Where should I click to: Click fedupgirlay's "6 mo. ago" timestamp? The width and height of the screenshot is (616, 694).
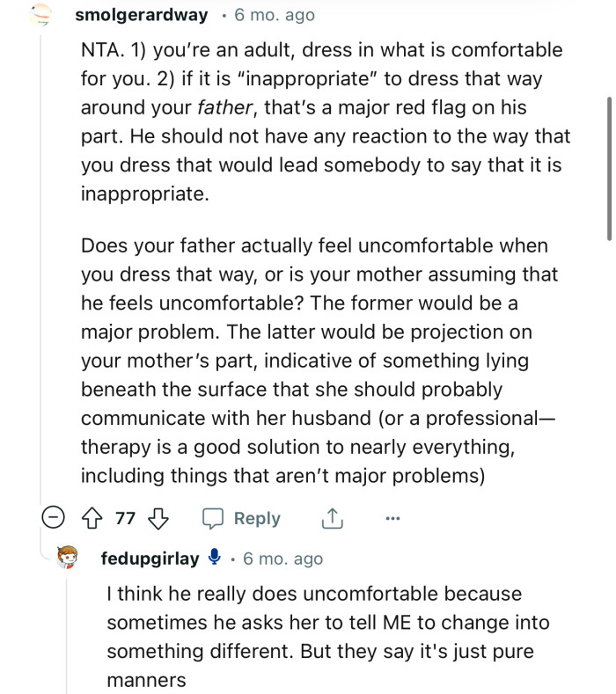282,559
